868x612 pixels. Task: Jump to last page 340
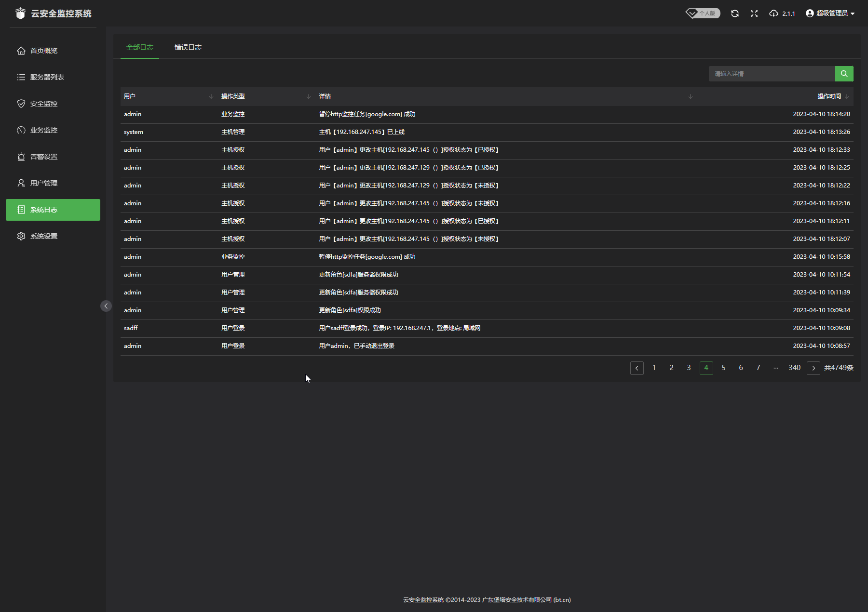(794, 368)
